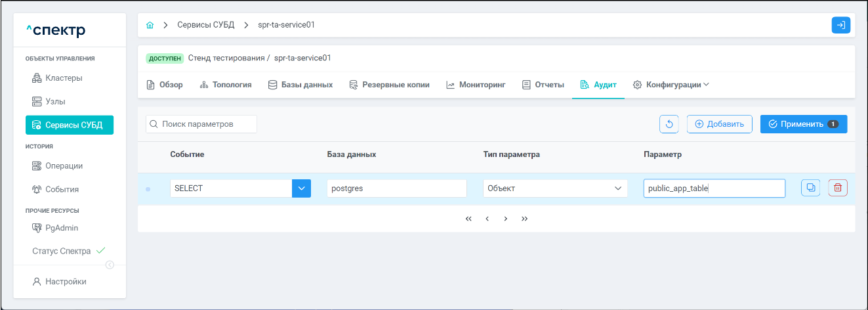868x310 pixels.
Task: Collapse the sidebar with arrow icon
Action: pos(110,265)
